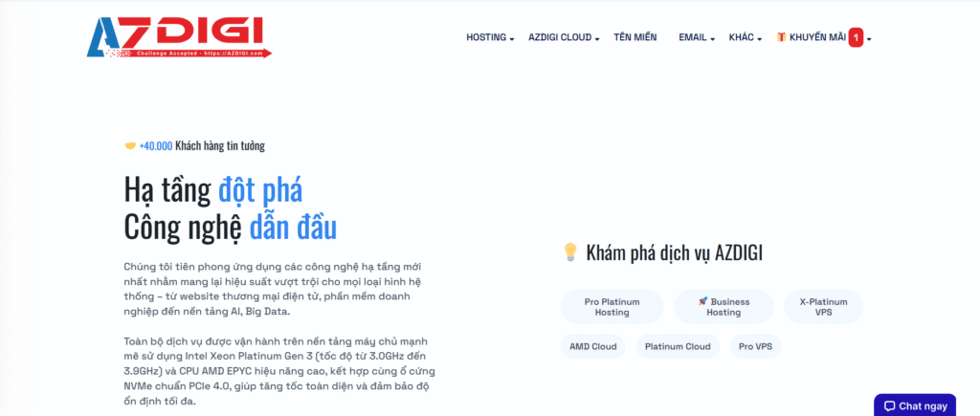Click the chat bubble icon in Chat ngay

coord(889,405)
